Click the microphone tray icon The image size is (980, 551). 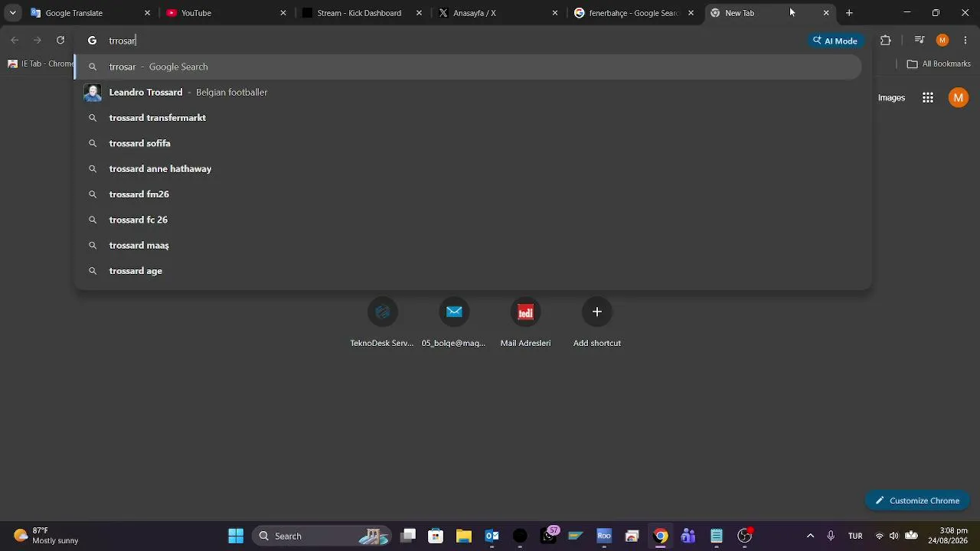click(831, 536)
